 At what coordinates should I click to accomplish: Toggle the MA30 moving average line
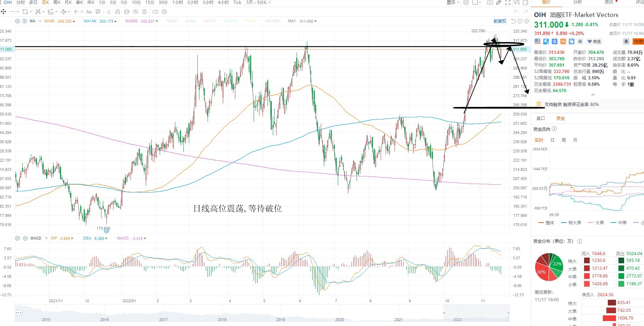click(172, 21)
